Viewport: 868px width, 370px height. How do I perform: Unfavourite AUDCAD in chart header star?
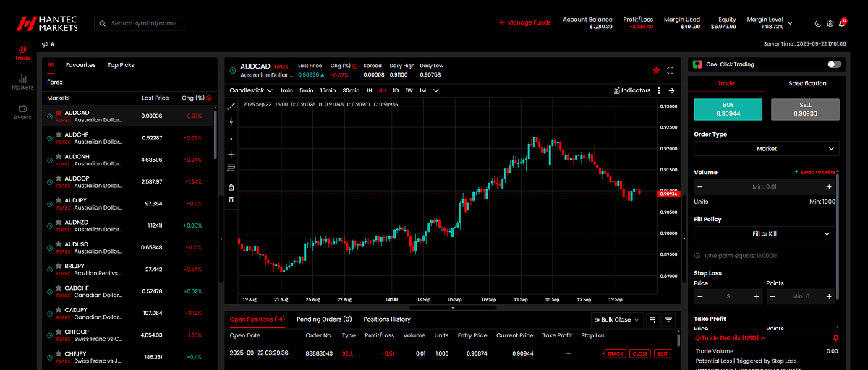[x=656, y=70]
